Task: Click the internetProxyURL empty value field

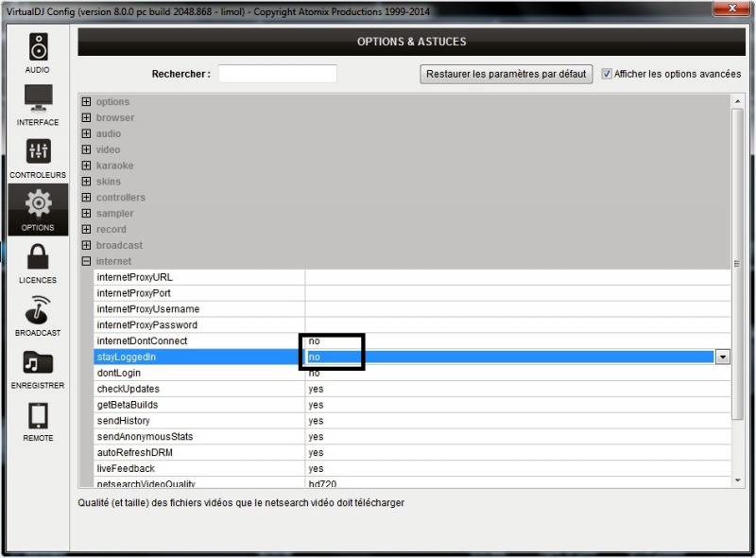Action: pos(518,277)
